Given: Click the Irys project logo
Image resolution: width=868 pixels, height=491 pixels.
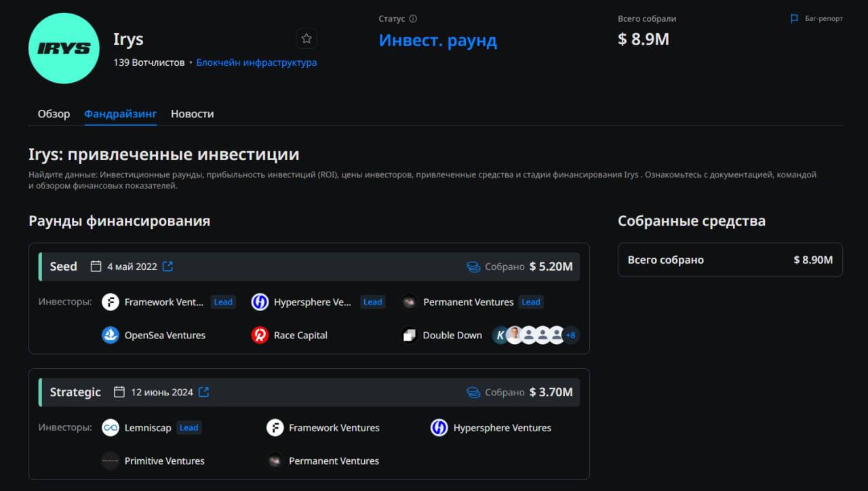Looking at the screenshot, I should click(64, 48).
